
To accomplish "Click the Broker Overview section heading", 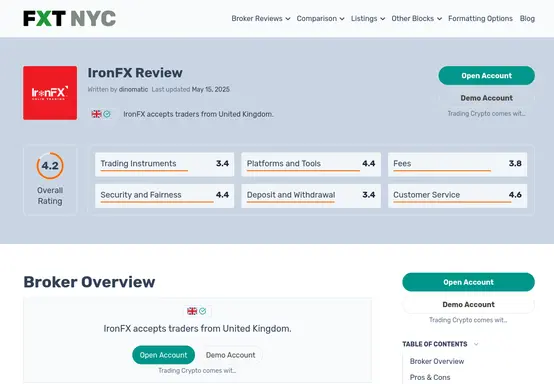I will point(89,282).
